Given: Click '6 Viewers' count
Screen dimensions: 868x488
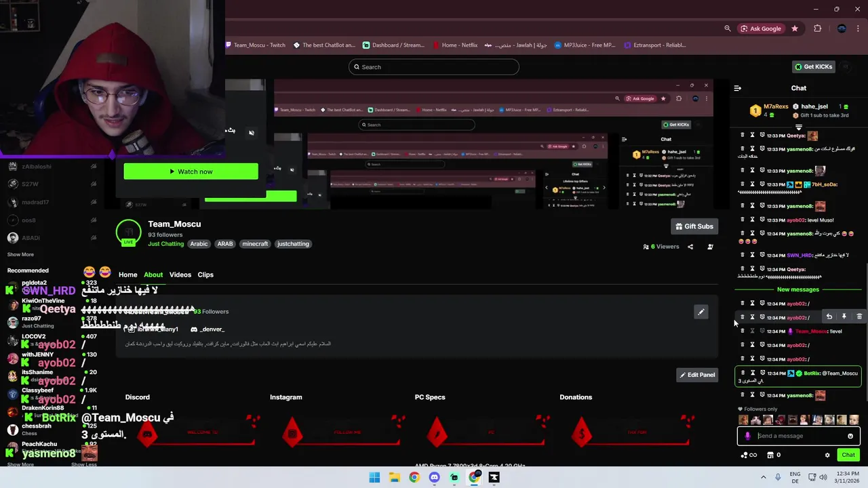Looking at the screenshot, I should [660, 247].
